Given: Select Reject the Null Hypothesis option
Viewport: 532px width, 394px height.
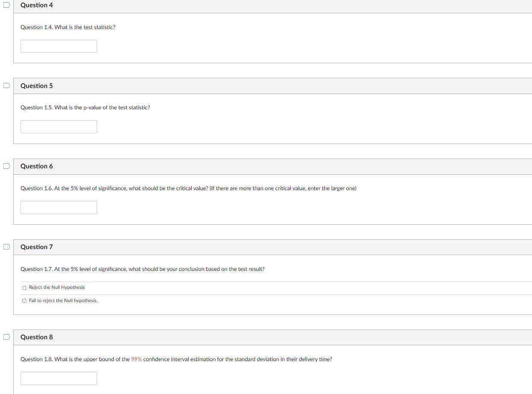Looking at the screenshot, I should pyautogui.click(x=24, y=288).
